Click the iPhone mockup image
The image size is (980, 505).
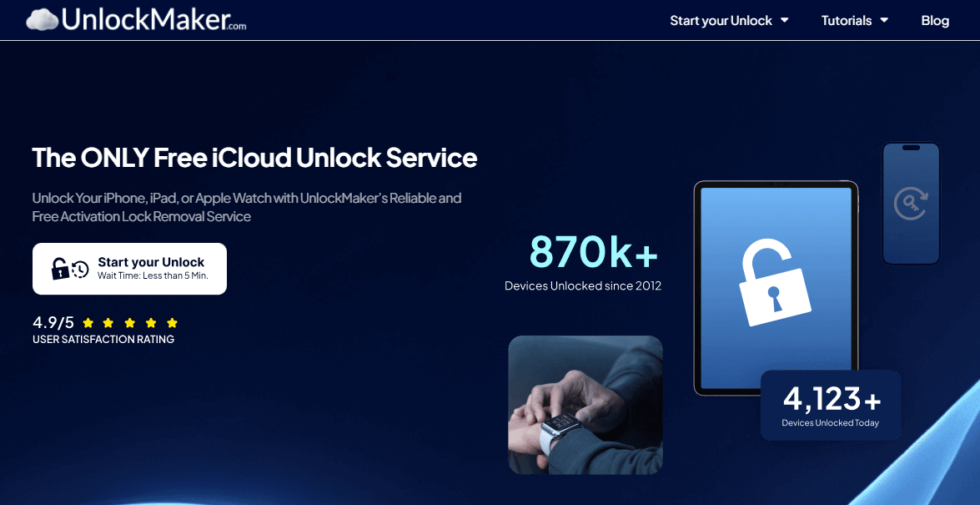tap(911, 204)
